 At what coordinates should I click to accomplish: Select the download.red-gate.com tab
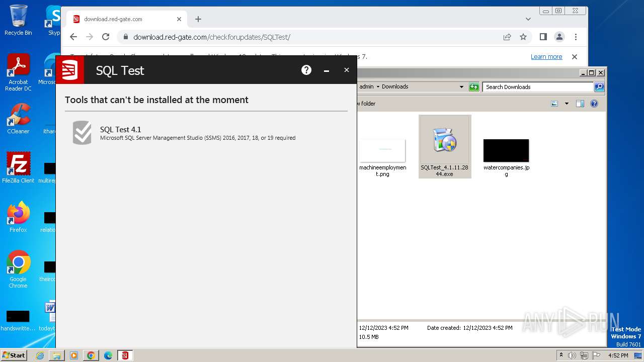click(126, 19)
